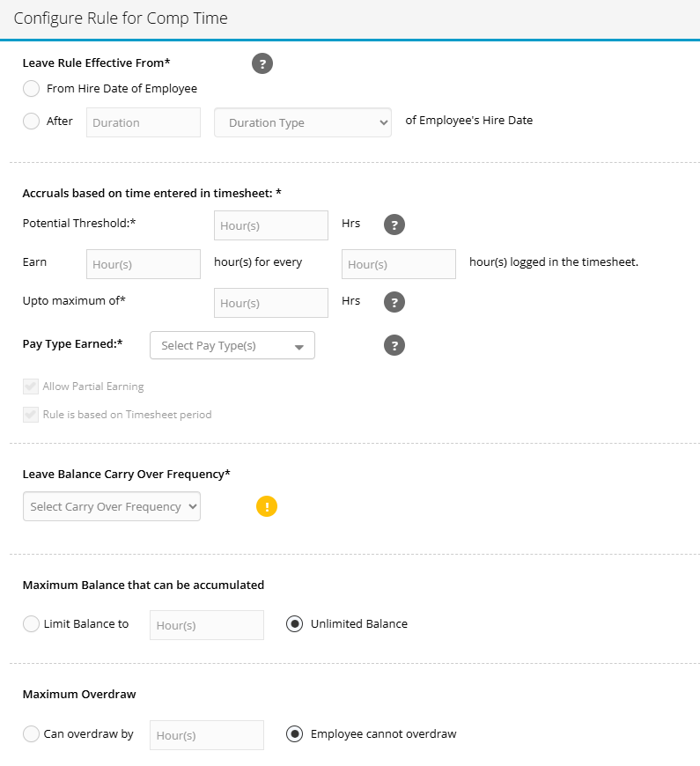This screenshot has width=700, height=766.
Task: Toggle Rule is based on Timesheet period
Action: (32, 415)
